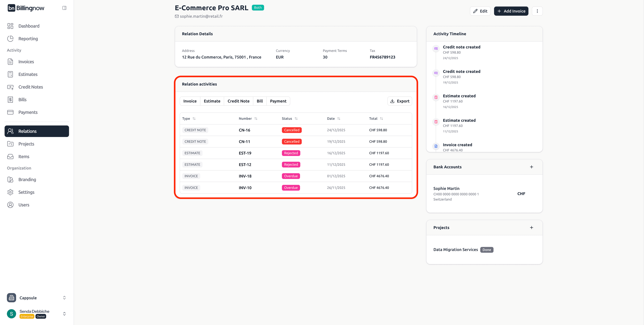Image resolution: width=644 pixels, height=325 pixels.
Task: Toggle sort order on the Total column
Action: coord(381,119)
